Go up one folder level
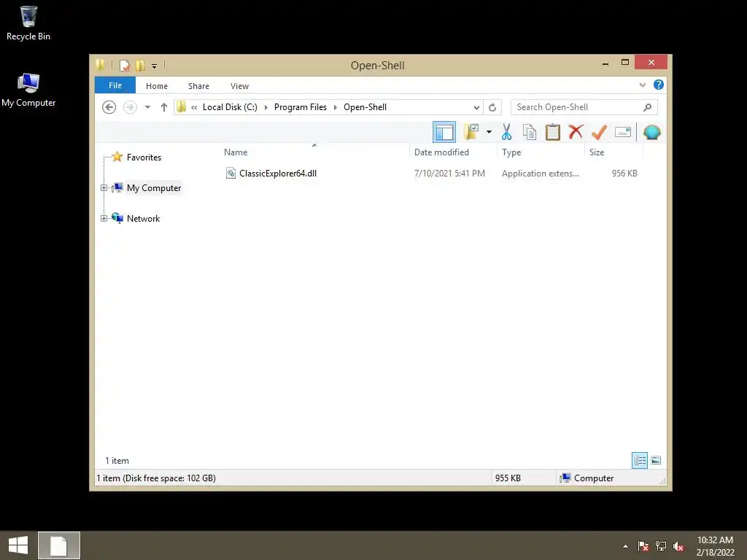Screen dimensions: 747x560 [x=164, y=107]
